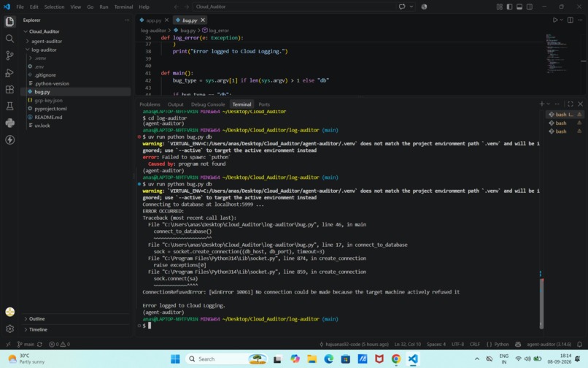This screenshot has height=368, width=588.
Task: Open the Terminal menu
Action: click(123, 7)
